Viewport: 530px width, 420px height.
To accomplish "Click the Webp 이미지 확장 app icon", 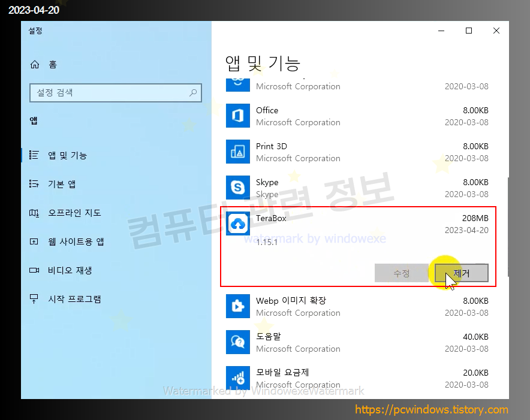I will [x=238, y=306].
